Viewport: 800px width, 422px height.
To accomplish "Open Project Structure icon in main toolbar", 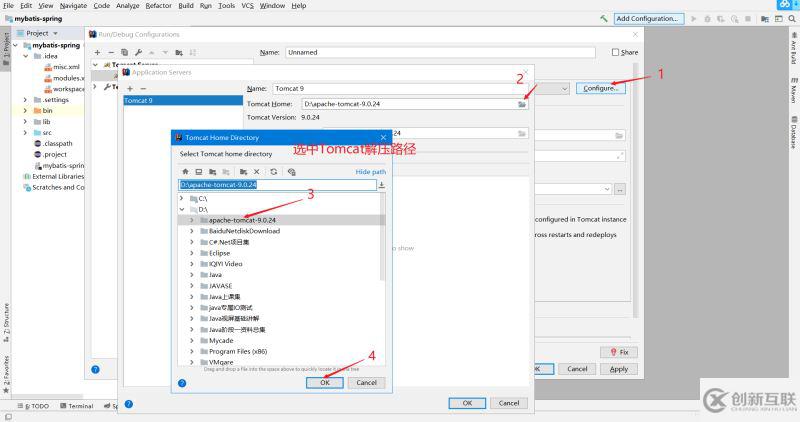I will [765, 18].
